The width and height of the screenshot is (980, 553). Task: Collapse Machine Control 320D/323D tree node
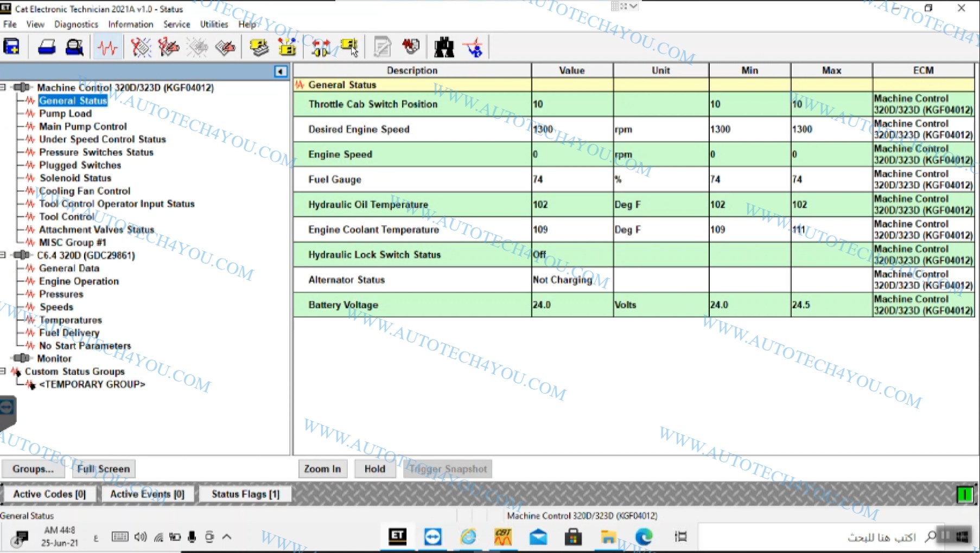(3, 87)
